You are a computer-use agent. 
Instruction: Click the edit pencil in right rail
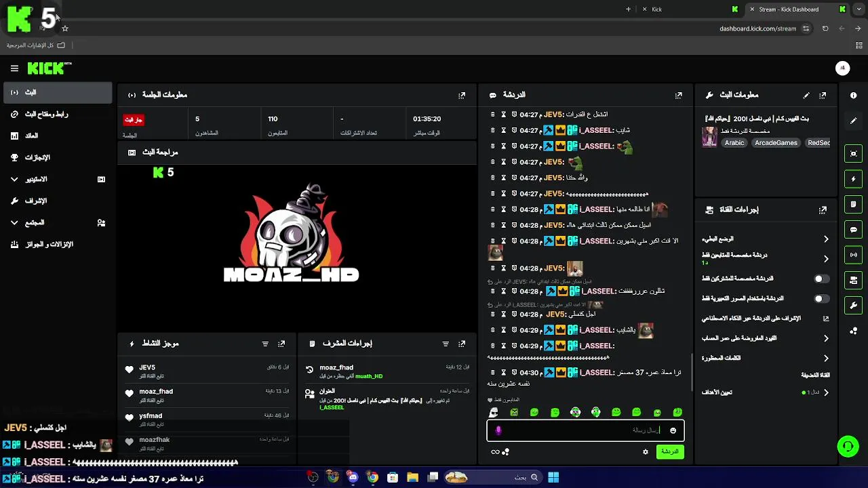click(x=854, y=121)
